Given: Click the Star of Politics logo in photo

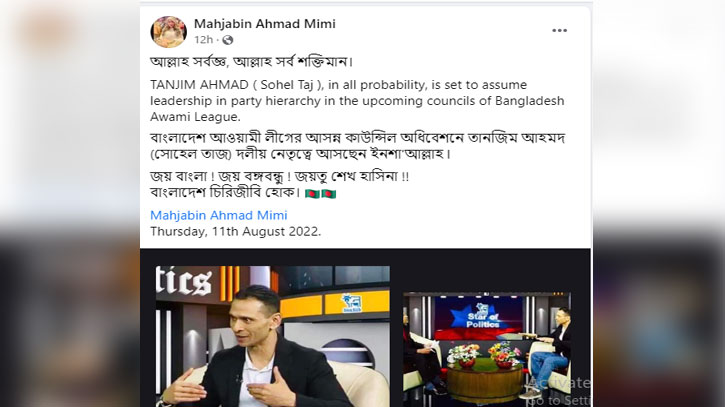Looking at the screenshot, I should click(483, 316).
